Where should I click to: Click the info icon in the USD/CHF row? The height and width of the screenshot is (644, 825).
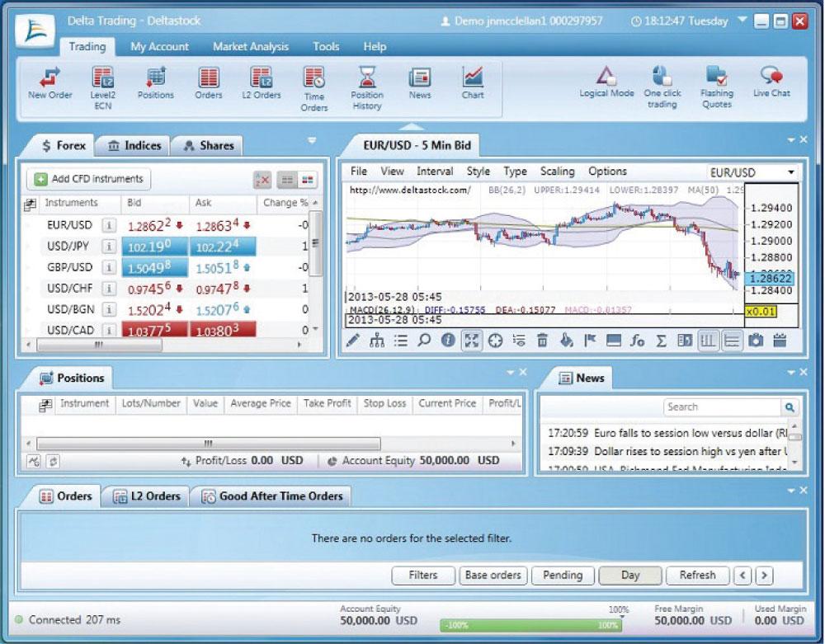click(x=108, y=289)
